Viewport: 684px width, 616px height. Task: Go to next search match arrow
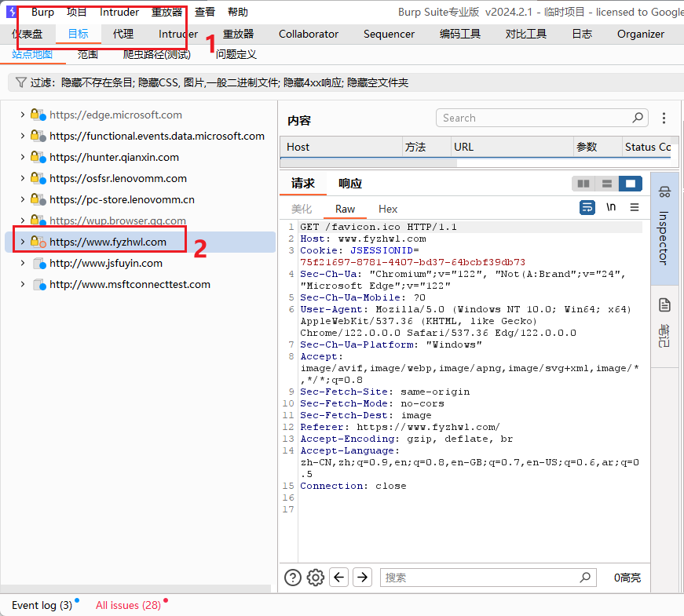coord(363,578)
